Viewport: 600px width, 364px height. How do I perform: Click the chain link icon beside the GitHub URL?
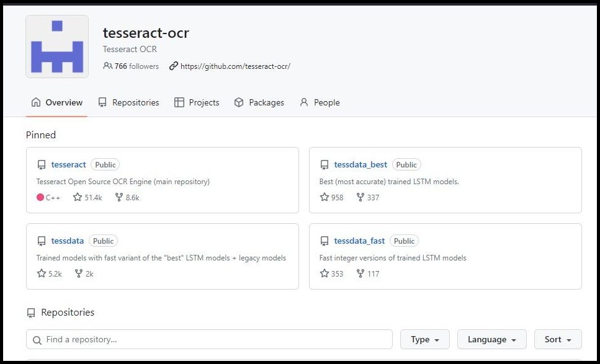(172, 66)
